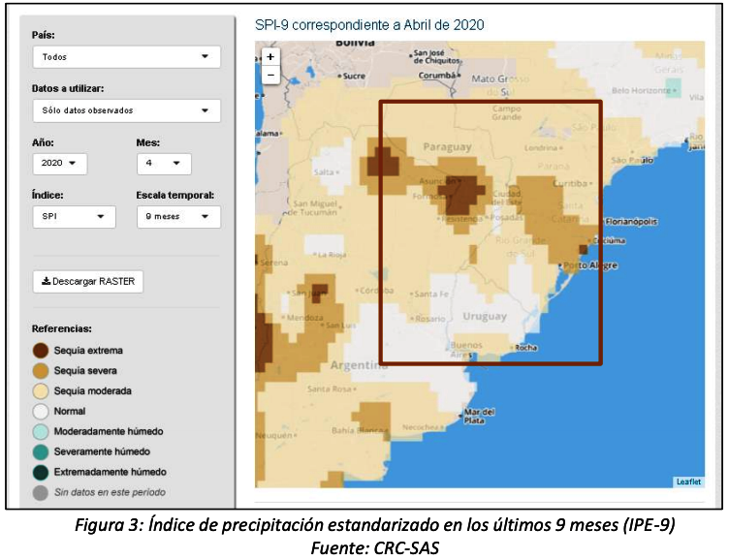Change the Mes dropdown value
This screenshot has width=729, height=560.
click(x=163, y=164)
